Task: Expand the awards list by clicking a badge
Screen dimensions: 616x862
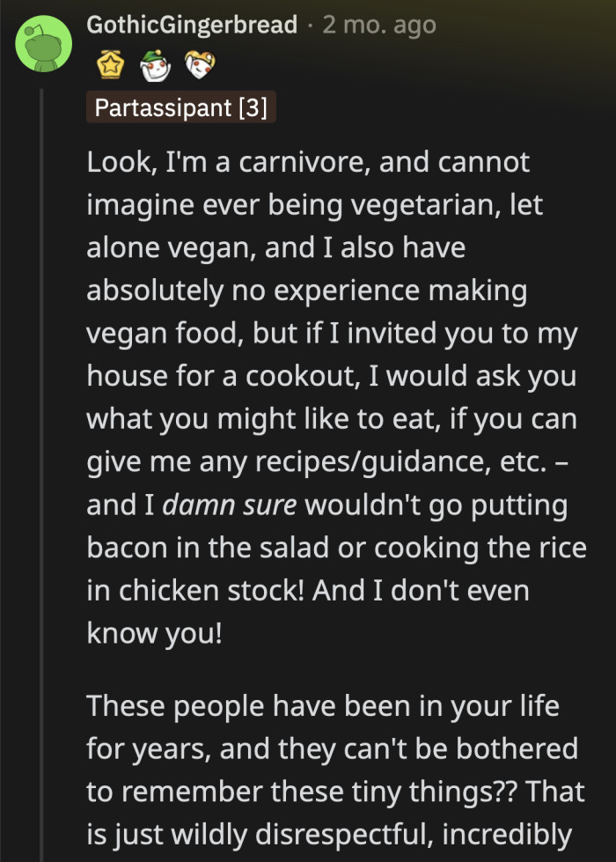Action: (109, 64)
